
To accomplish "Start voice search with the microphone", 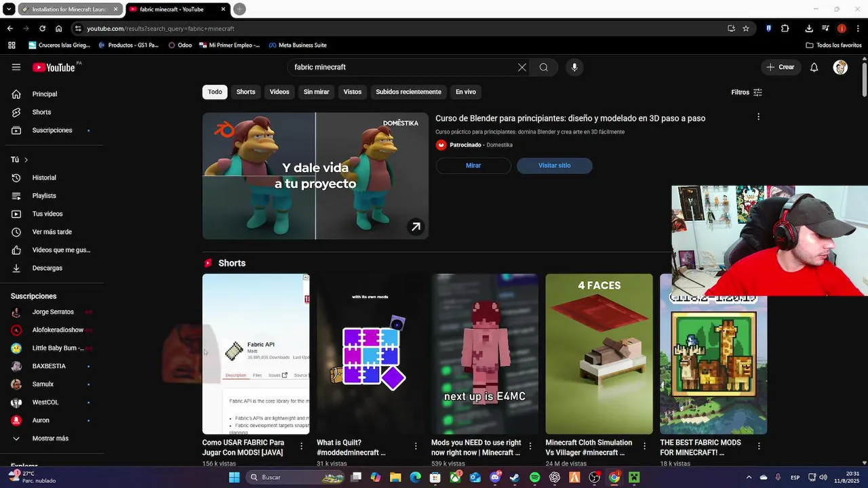I will tap(574, 67).
